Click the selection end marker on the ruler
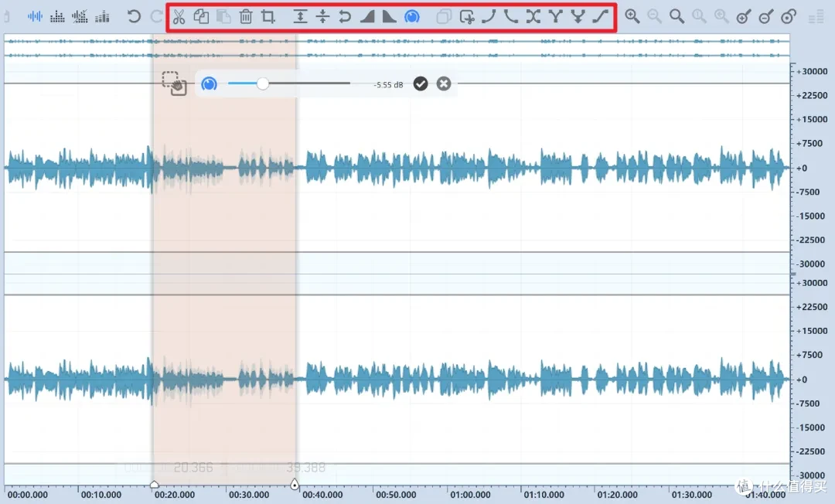 tap(295, 484)
